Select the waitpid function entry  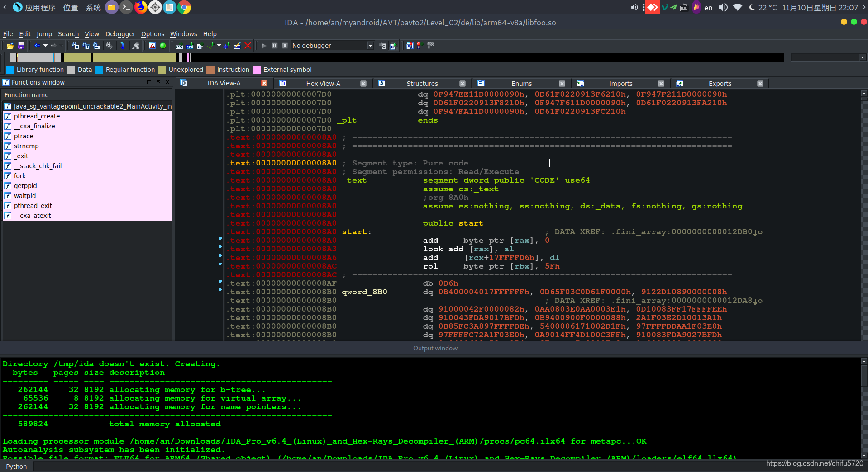pos(88,196)
